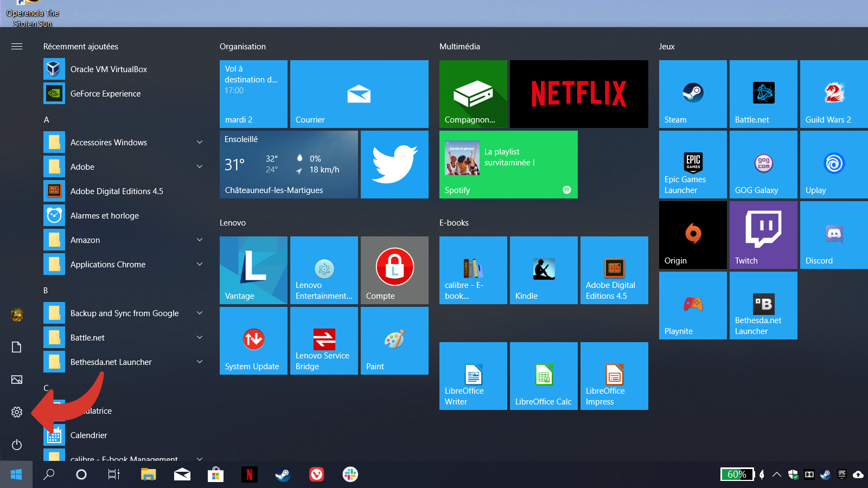Click the Power button in the sidebar

(x=17, y=445)
